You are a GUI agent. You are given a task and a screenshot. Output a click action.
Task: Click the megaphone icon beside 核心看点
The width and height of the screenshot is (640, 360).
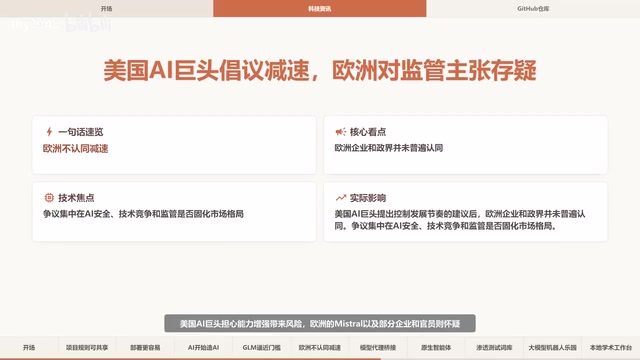pyautogui.click(x=340, y=131)
